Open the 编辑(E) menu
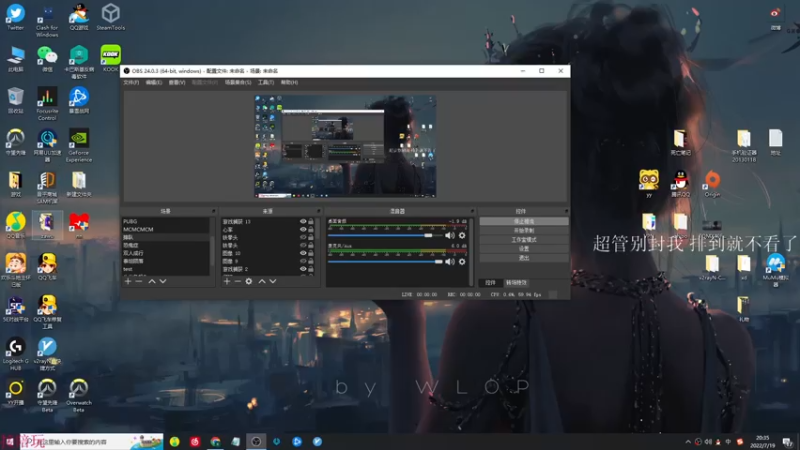 click(154, 82)
